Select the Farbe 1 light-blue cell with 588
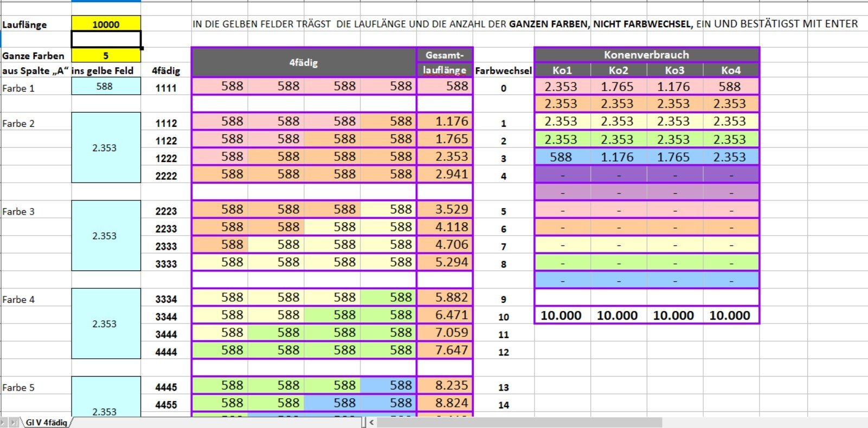The image size is (868, 428). [106, 87]
